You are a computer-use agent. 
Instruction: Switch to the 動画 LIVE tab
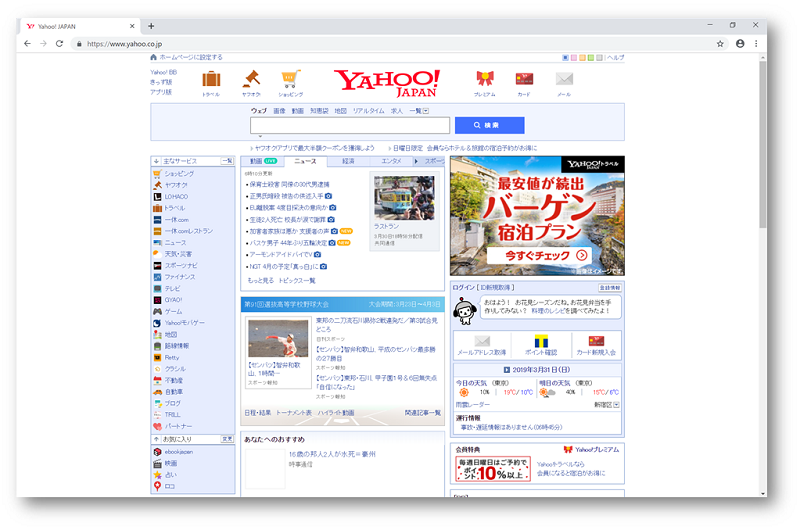(x=263, y=161)
